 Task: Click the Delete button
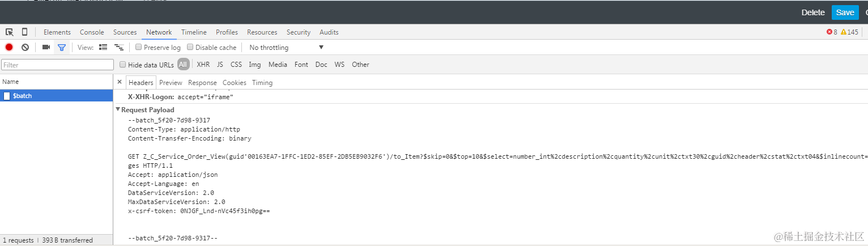813,12
